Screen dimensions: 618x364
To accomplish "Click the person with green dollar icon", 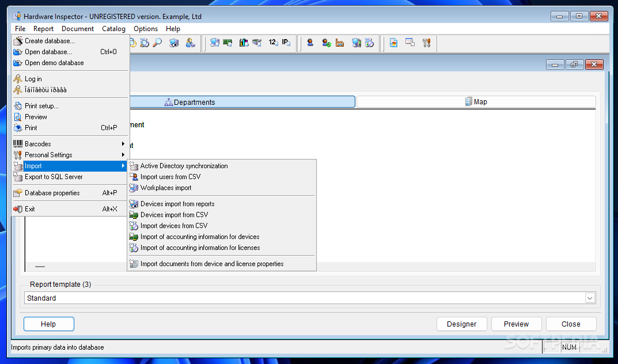I will tap(327, 43).
